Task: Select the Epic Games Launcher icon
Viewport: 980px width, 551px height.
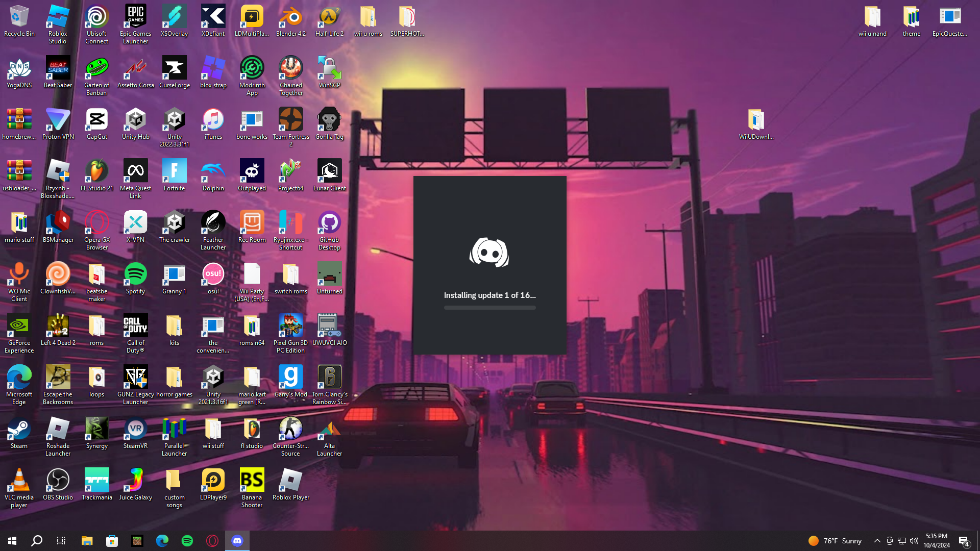Action: click(135, 25)
